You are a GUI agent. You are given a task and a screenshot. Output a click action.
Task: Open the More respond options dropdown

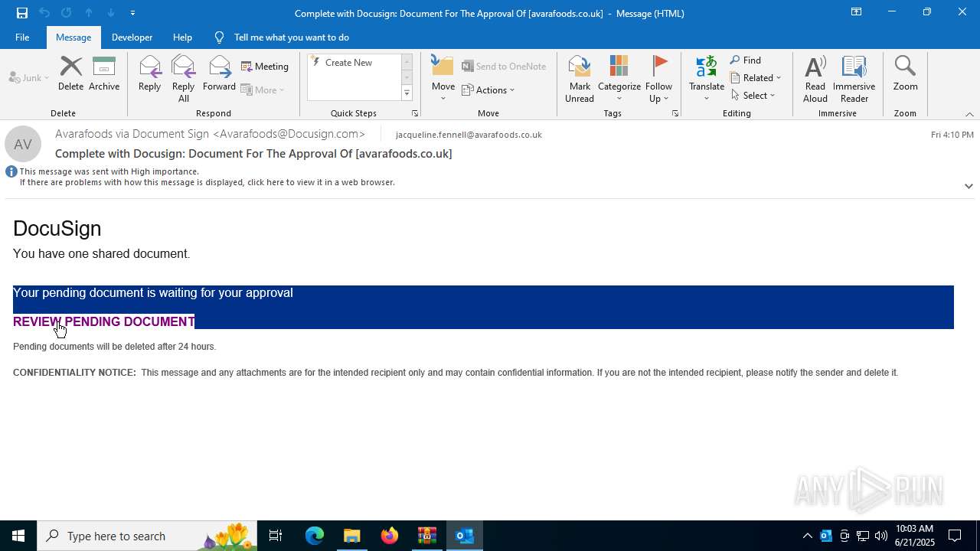(x=263, y=90)
